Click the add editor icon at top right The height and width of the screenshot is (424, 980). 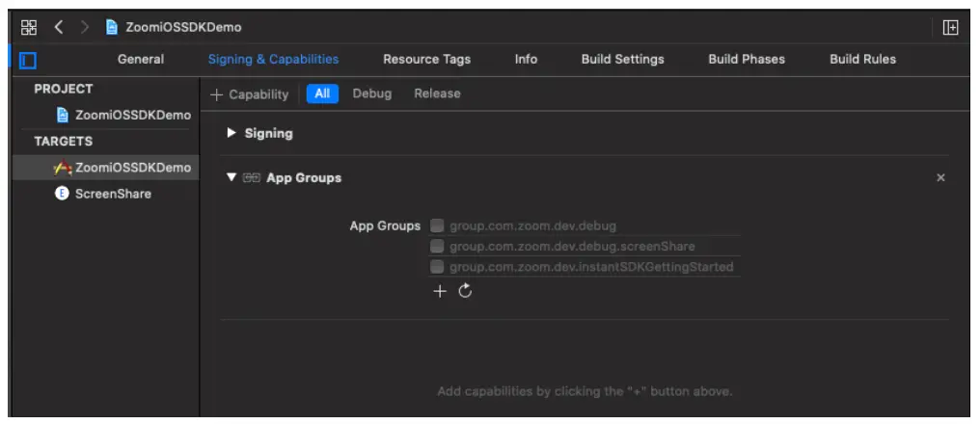(951, 27)
